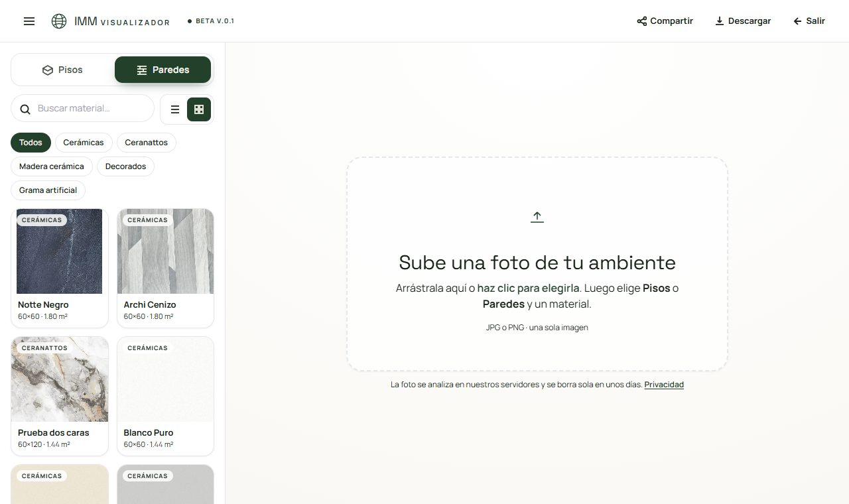Image resolution: width=849 pixels, height=504 pixels.
Task: Select the Archi Cenizo material thumbnail
Action: tap(166, 251)
